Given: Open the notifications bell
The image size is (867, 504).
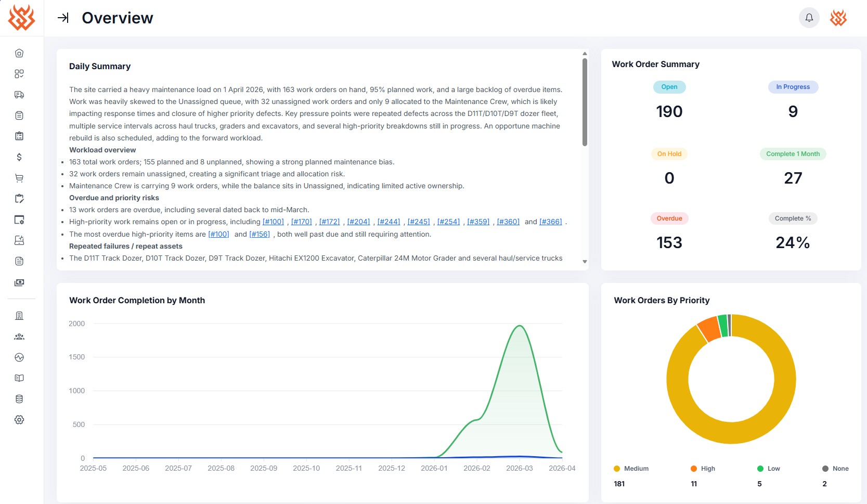Looking at the screenshot, I should [809, 18].
